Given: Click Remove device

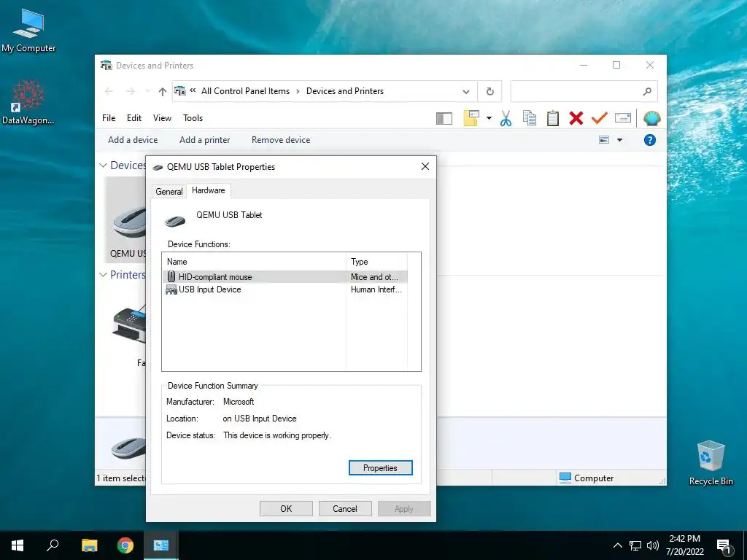Looking at the screenshot, I should click(x=281, y=140).
